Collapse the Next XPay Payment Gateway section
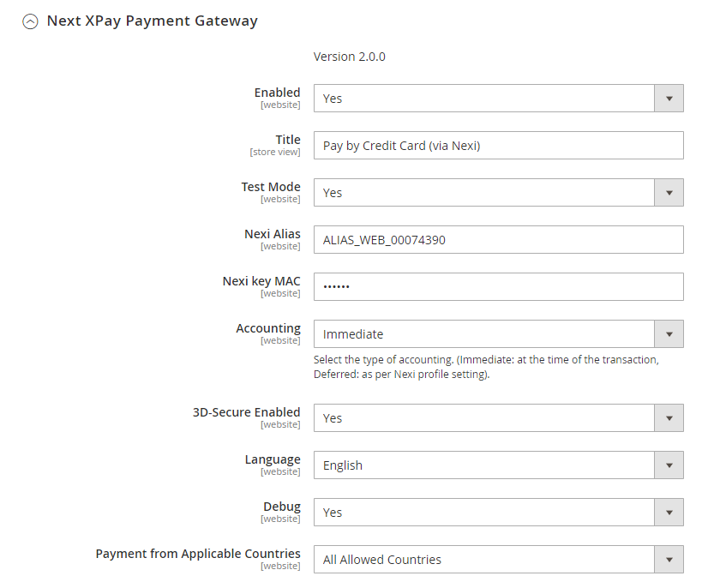This screenshot has height=588, width=726. pyautogui.click(x=31, y=21)
